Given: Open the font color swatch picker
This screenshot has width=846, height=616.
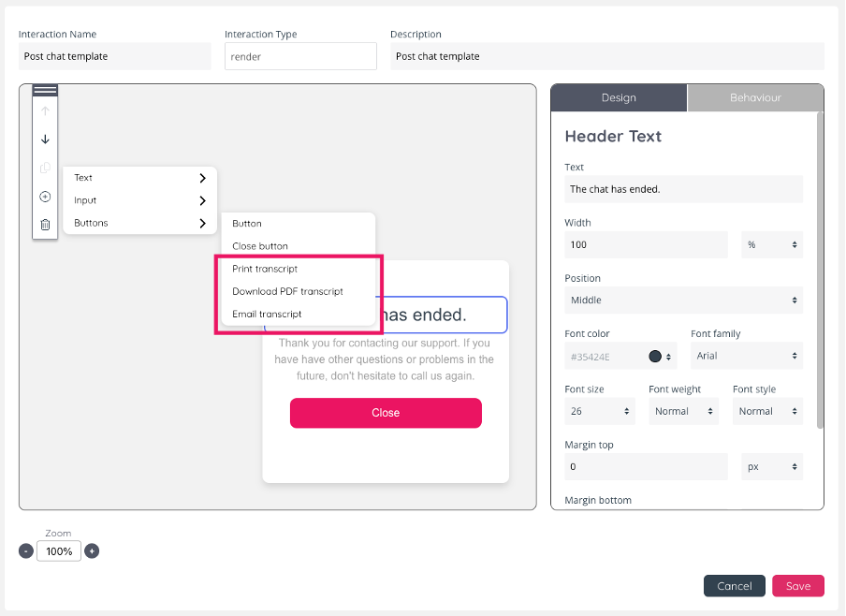Looking at the screenshot, I should pyautogui.click(x=656, y=356).
